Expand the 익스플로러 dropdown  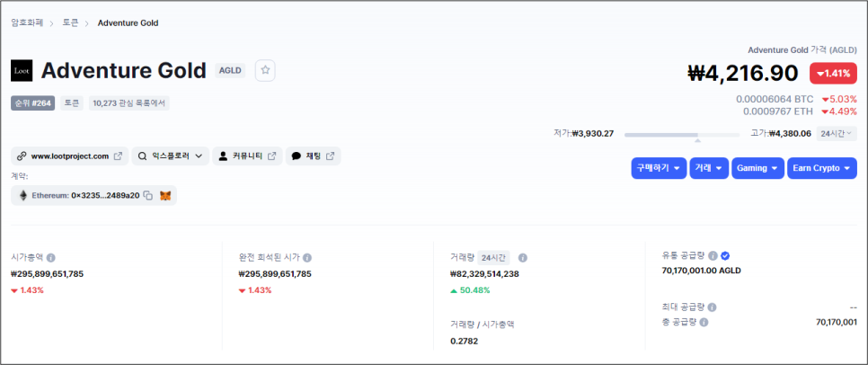tap(171, 156)
